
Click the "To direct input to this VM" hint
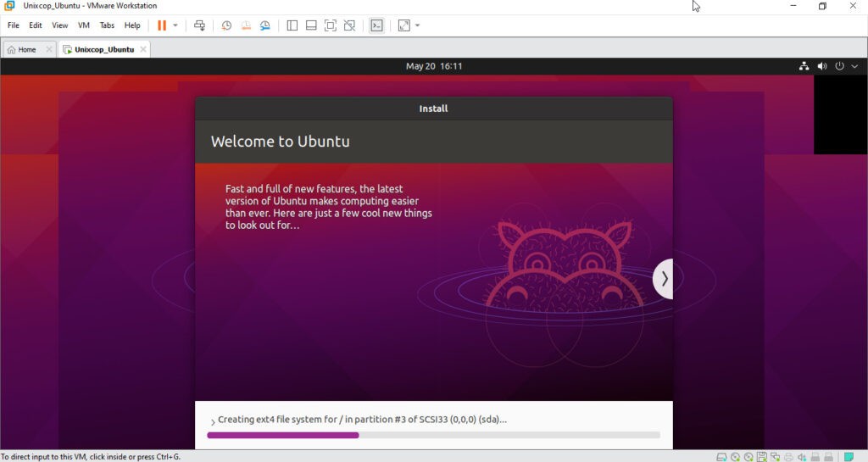coord(91,457)
